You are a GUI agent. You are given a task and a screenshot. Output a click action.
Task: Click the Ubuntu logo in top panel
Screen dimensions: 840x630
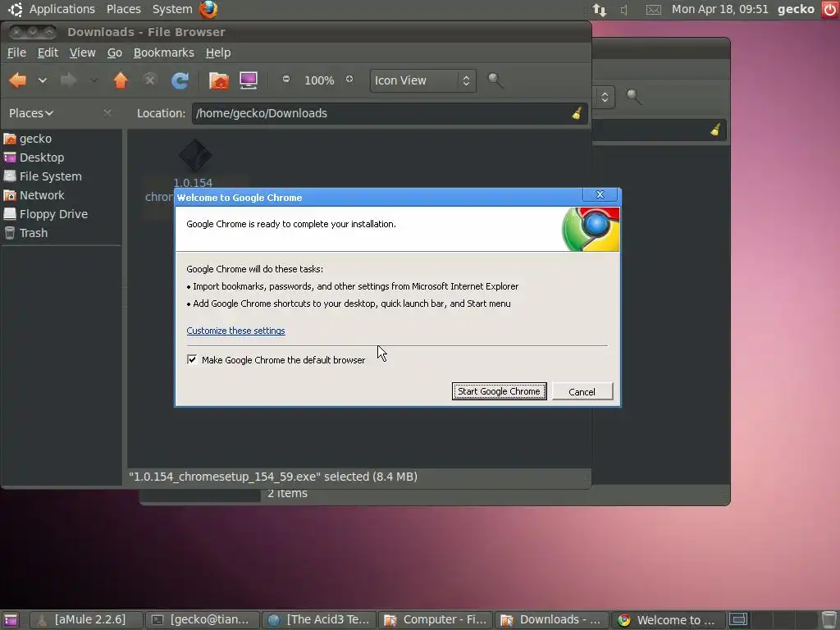[15, 9]
